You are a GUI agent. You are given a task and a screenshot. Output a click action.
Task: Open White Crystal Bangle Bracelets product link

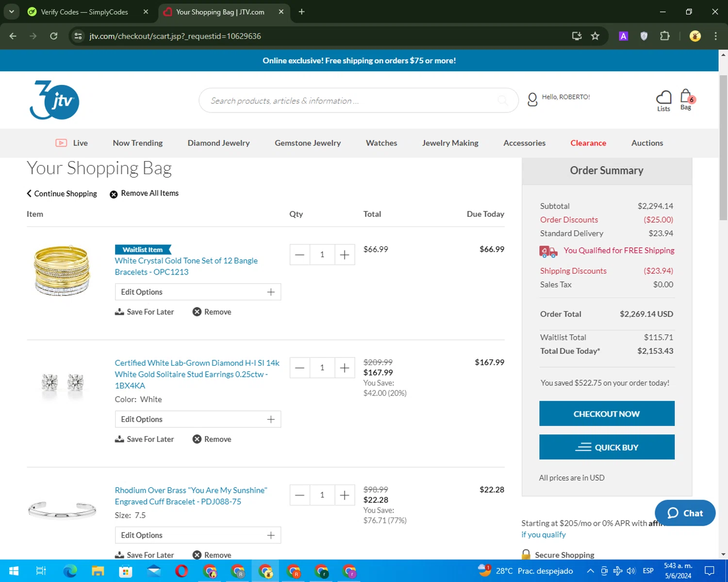186,266
